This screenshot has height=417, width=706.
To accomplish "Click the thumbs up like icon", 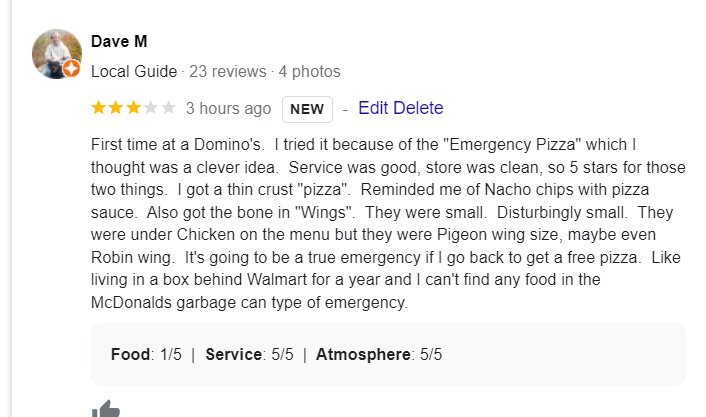I will click(106, 408).
